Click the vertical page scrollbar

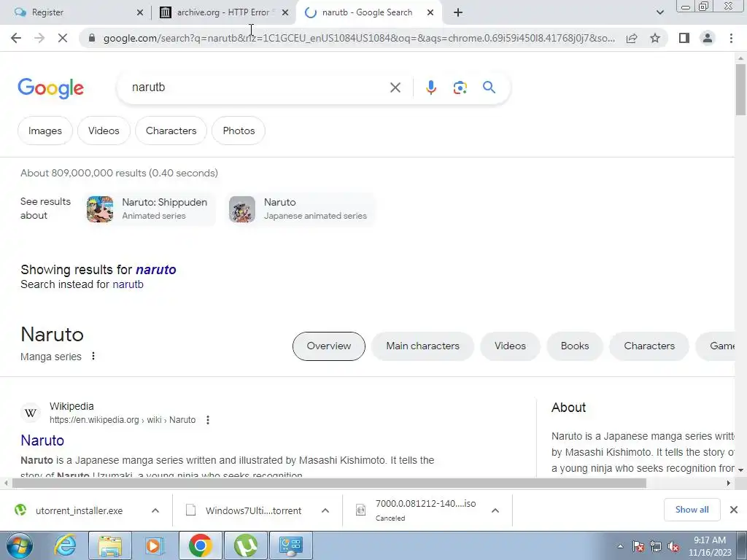tap(740, 89)
